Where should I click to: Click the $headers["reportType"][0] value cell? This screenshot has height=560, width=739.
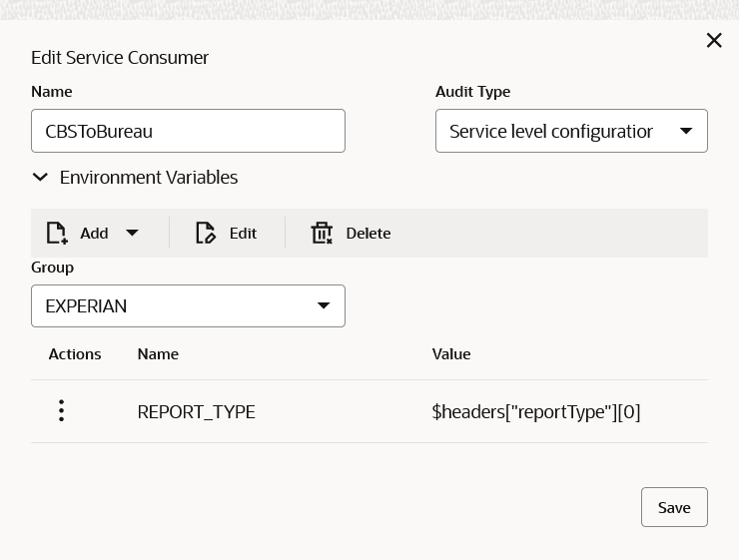point(536,411)
